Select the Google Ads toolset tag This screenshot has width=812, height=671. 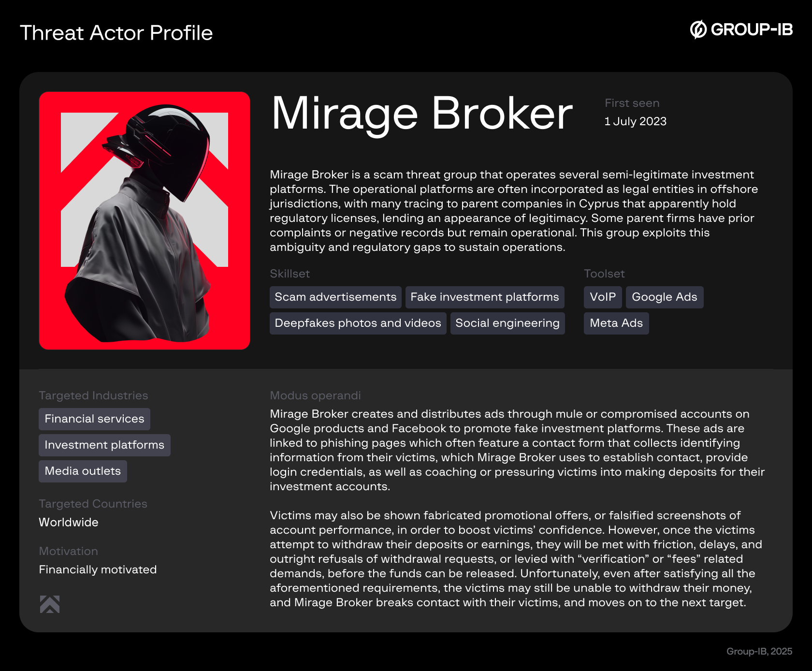pyautogui.click(x=664, y=297)
